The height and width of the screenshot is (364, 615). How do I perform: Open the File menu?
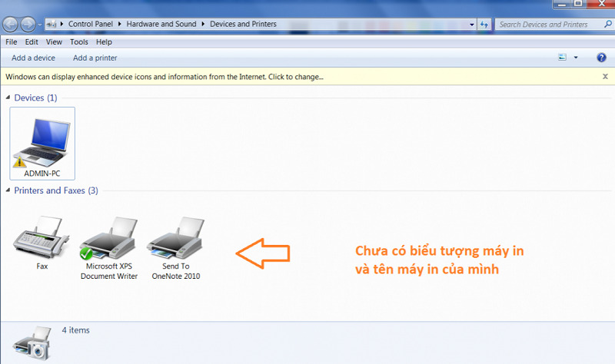[11, 42]
